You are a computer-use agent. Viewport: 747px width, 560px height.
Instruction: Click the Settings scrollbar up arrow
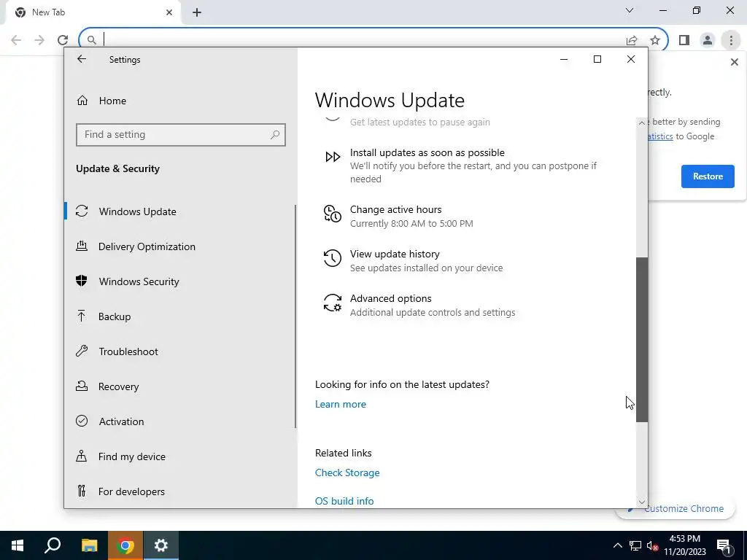point(642,122)
